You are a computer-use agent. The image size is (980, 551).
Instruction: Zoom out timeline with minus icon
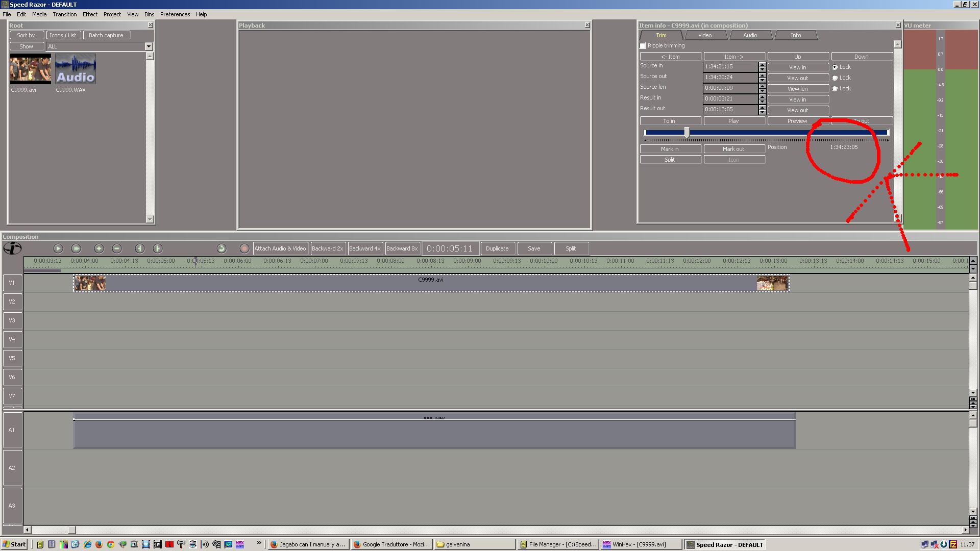click(117, 248)
